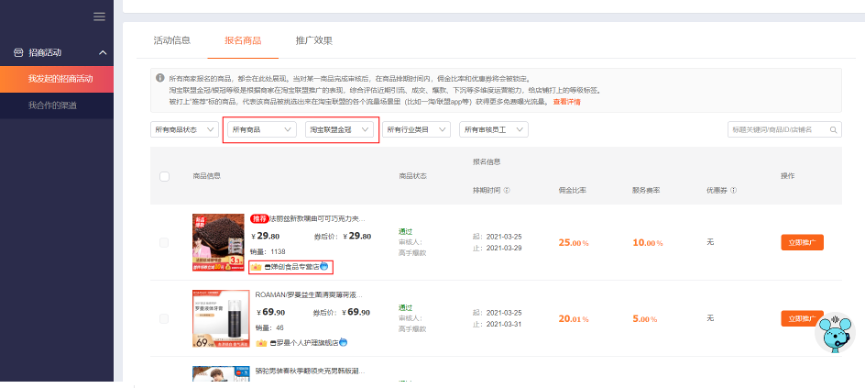
Task: Click the end date 2021-03-29
Action: tap(504, 248)
